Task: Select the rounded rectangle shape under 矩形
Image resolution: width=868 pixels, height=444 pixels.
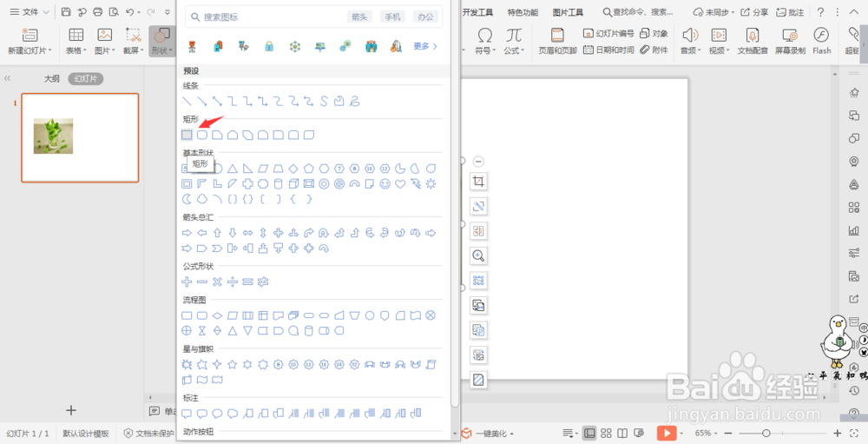Action: pos(202,135)
